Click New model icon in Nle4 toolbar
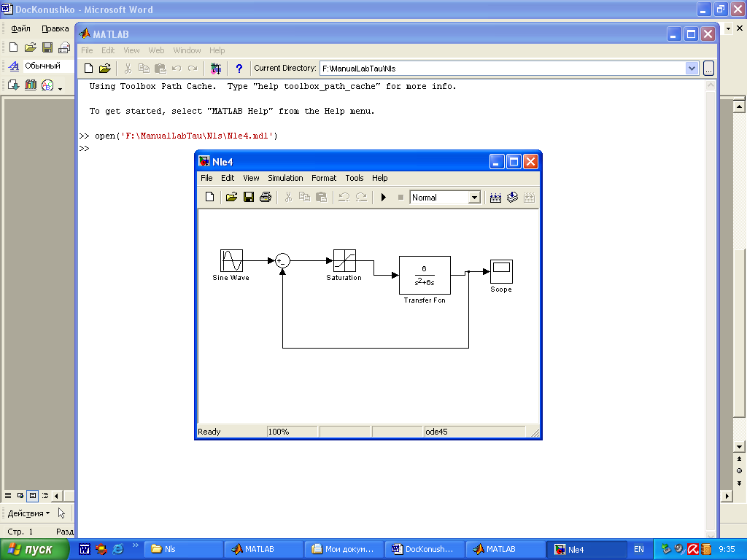Image resolution: width=747 pixels, height=560 pixels. pos(209,197)
